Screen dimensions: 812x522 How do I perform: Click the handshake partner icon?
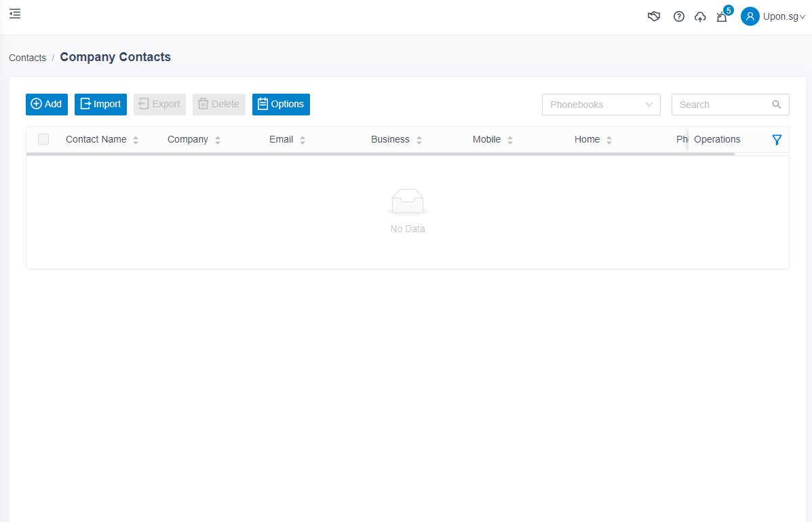(x=654, y=16)
